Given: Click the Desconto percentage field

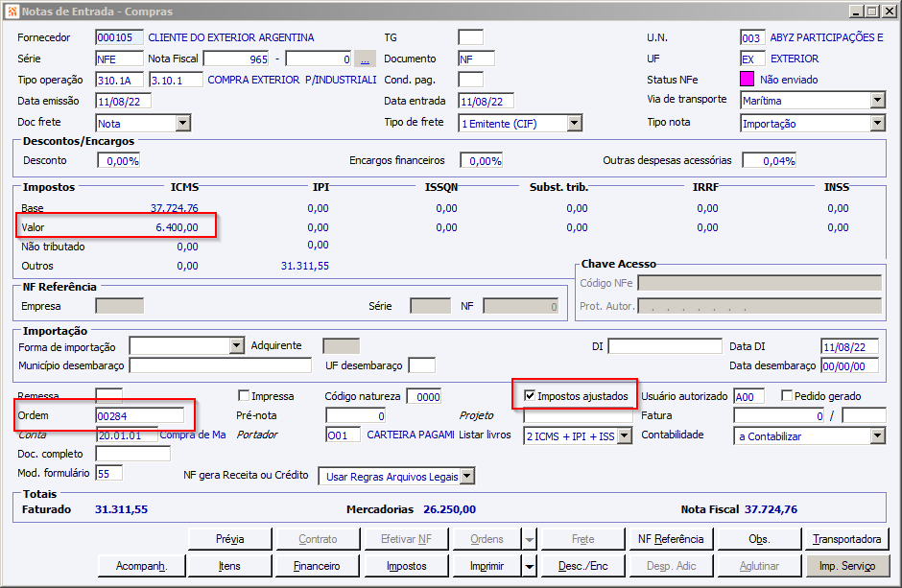Looking at the screenshot, I should coord(118,160).
